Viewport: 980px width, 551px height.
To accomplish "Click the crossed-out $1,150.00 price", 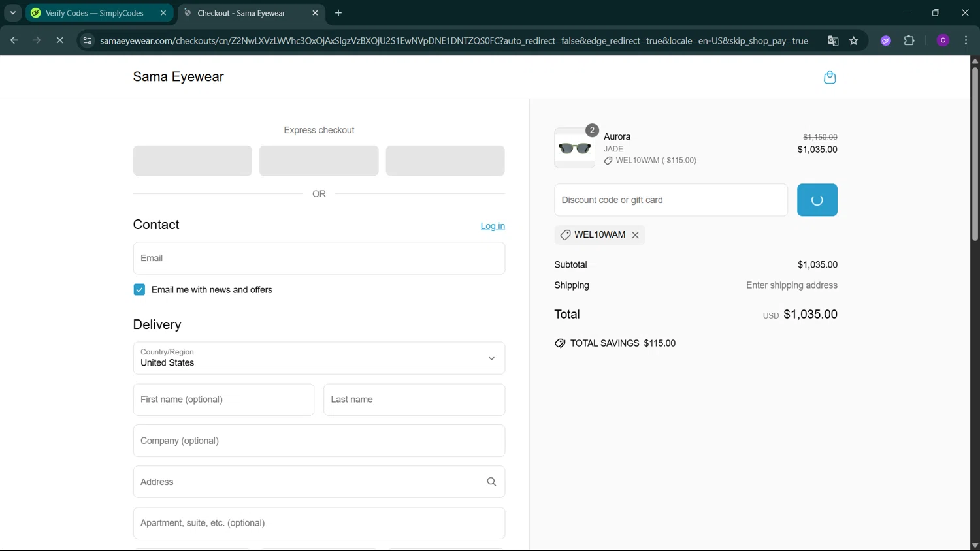I will pyautogui.click(x=820, y=137).
